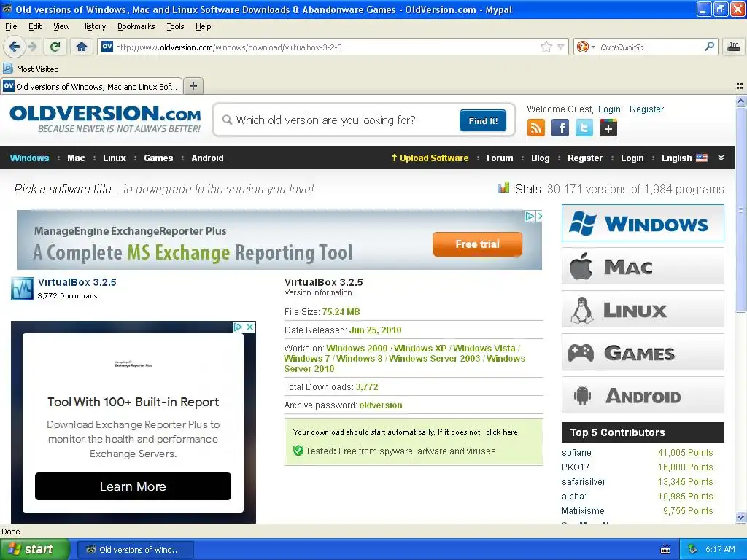Click the browser Forward arrow

[32, 47]
